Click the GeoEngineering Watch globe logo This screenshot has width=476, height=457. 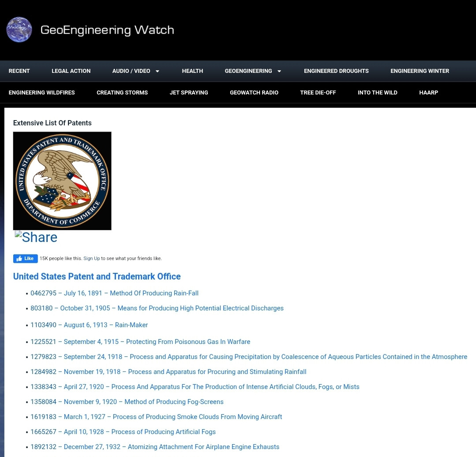point(19,30)
